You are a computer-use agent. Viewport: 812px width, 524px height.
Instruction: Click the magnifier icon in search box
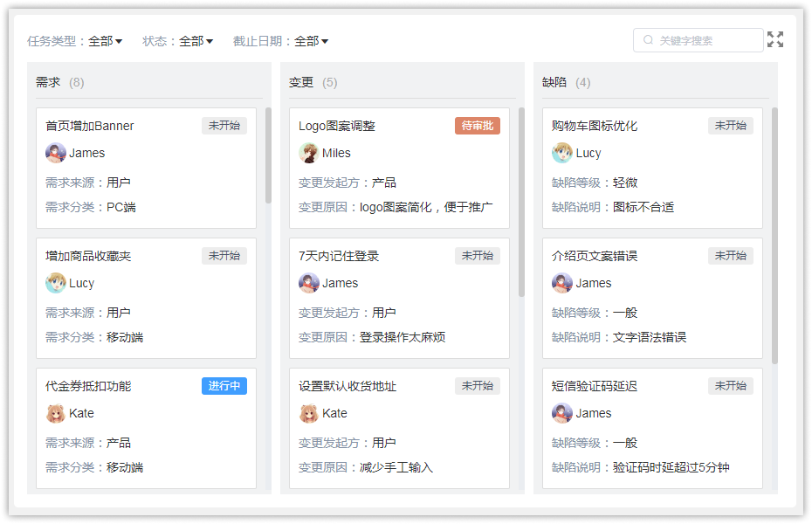coord(648,40)
